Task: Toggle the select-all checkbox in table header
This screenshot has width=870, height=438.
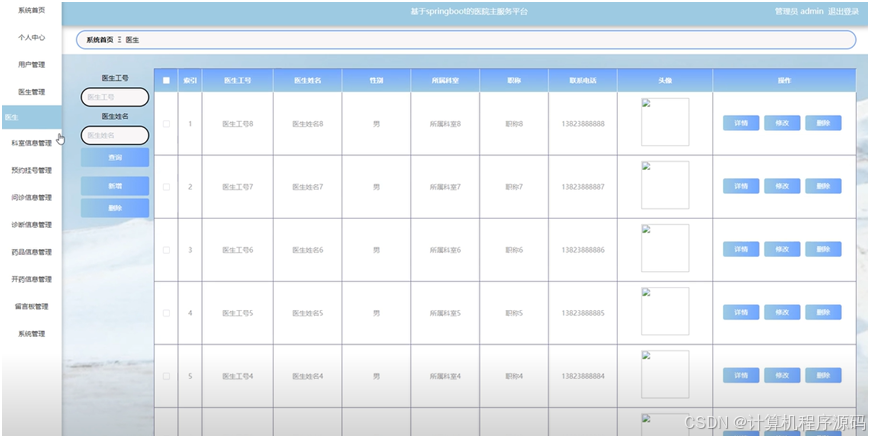Action: tap(166, 80)
